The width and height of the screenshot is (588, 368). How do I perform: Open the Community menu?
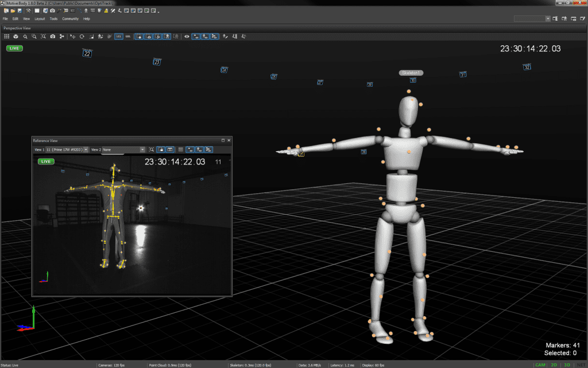tap(70, 19)
